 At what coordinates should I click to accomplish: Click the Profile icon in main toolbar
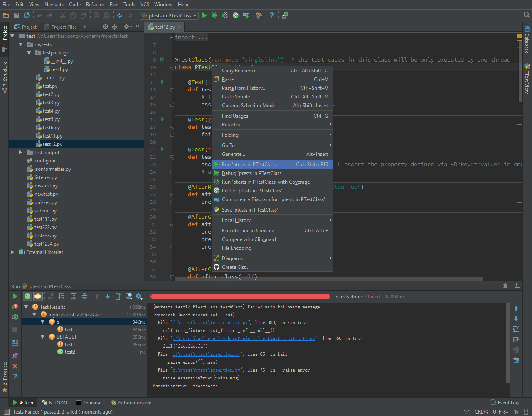(x=236, y=15)
